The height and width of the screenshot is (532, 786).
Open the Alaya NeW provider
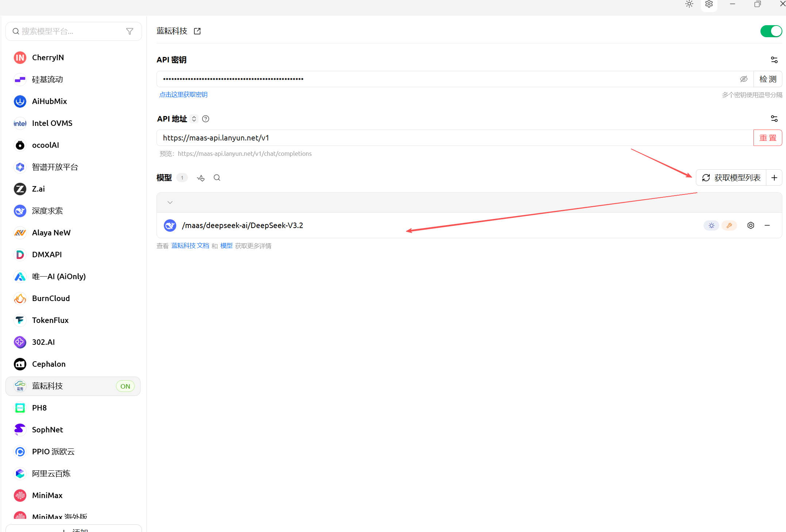pos(73,233)
